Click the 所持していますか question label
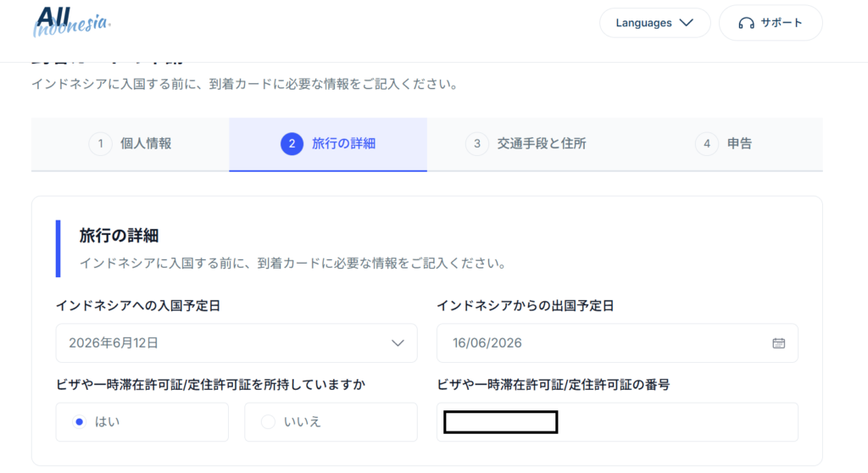Image resolution: width=868 pixels, height=473 pixels. (211, 384)
